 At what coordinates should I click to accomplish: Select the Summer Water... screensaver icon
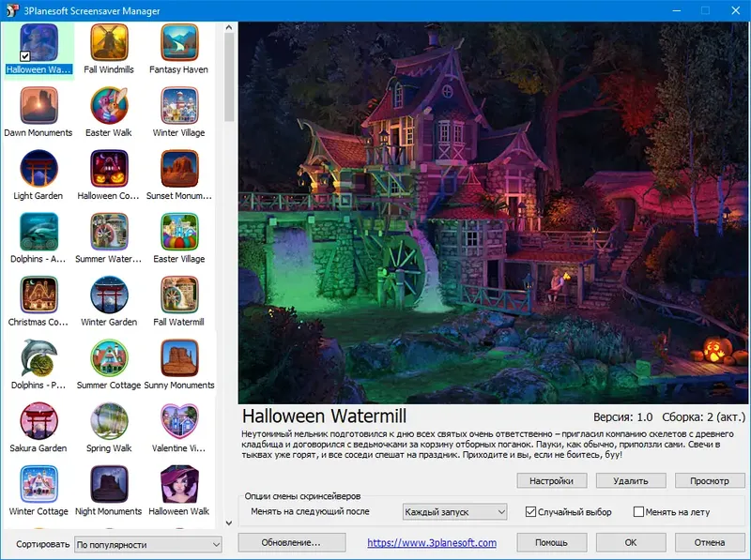[x=109, y=232]
